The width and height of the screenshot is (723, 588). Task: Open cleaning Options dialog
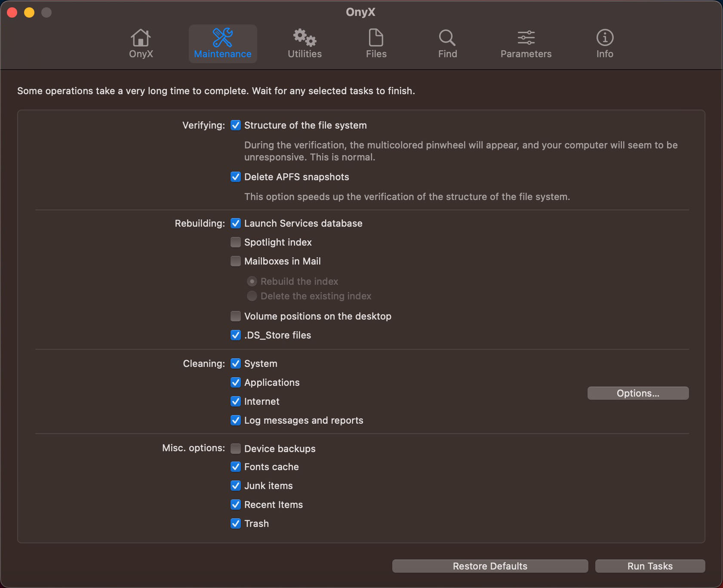tap(638, 393)
